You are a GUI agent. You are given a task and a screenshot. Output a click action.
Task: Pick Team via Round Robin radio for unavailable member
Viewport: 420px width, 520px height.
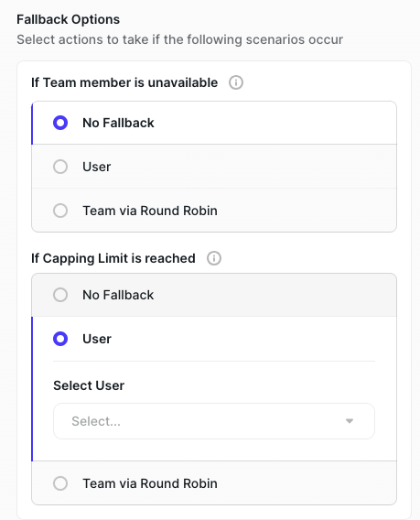[60, 211]
